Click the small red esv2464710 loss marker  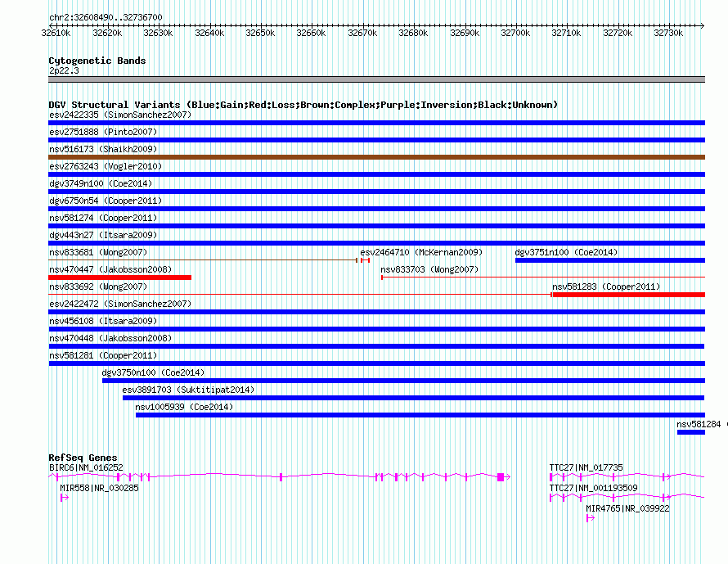coord(365,260)
